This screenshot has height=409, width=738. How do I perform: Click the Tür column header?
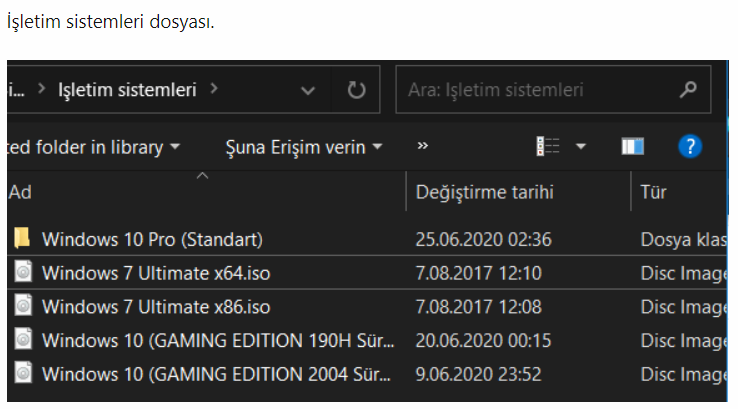tap(653, 192)
